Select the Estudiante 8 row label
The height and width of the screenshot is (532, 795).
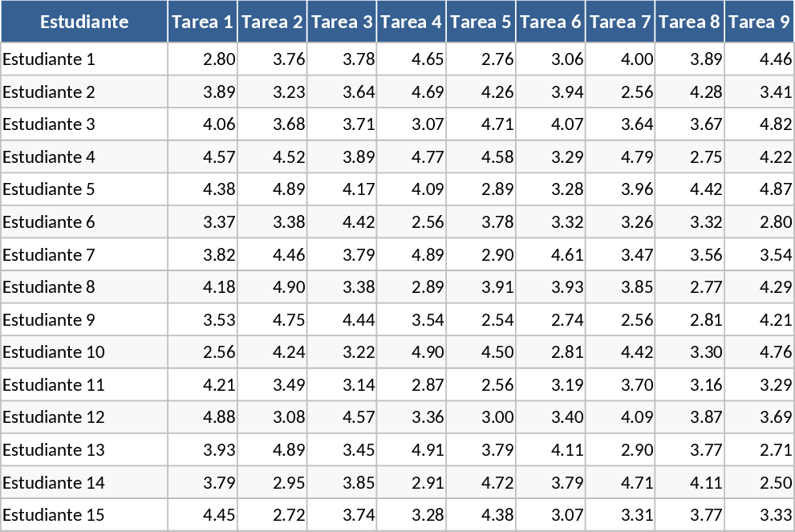click(49, 287)
